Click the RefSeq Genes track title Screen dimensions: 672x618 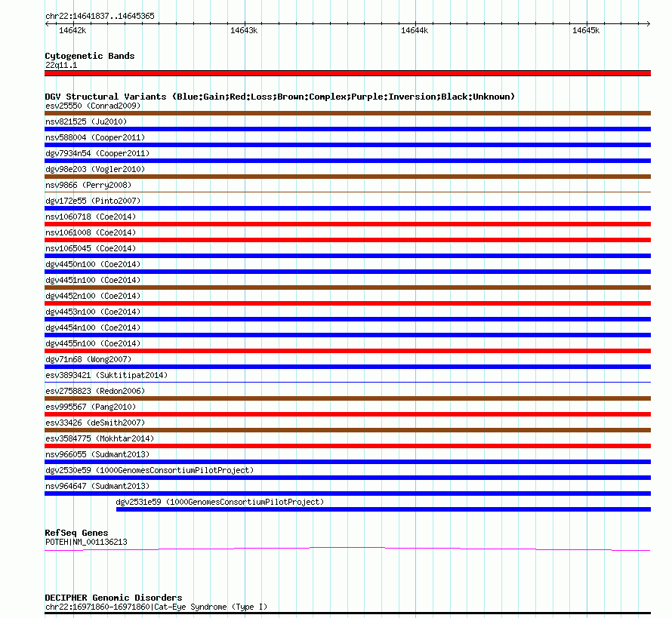pos(76,533)
